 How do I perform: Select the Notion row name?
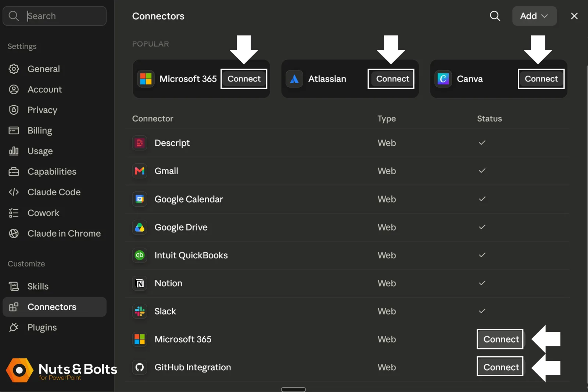tap(168, 283)
